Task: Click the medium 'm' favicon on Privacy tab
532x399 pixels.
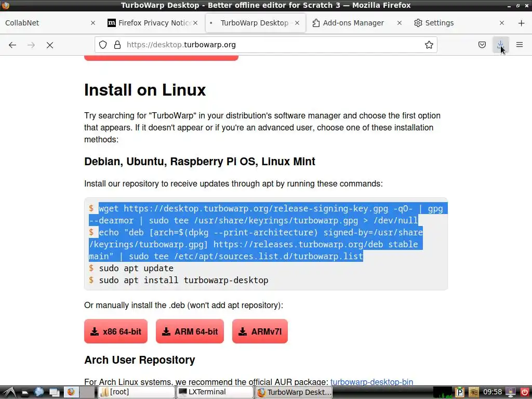Action: pyautogui.click(x=111, y=23)
